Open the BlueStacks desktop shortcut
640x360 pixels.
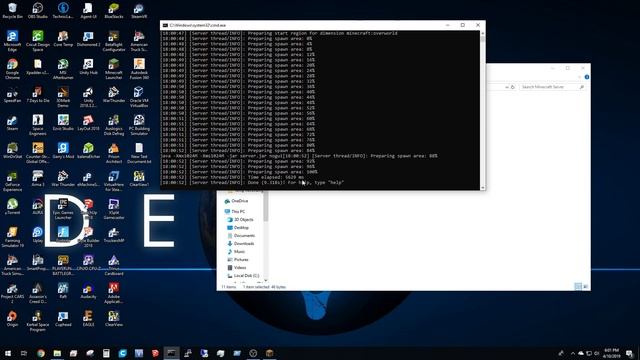[x=114, y=11]
